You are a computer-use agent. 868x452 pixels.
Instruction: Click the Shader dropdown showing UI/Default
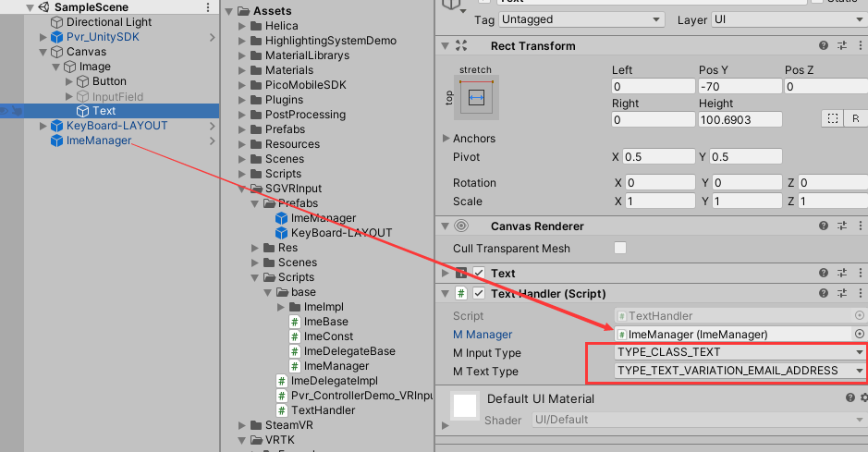click(x=699, y=420)
